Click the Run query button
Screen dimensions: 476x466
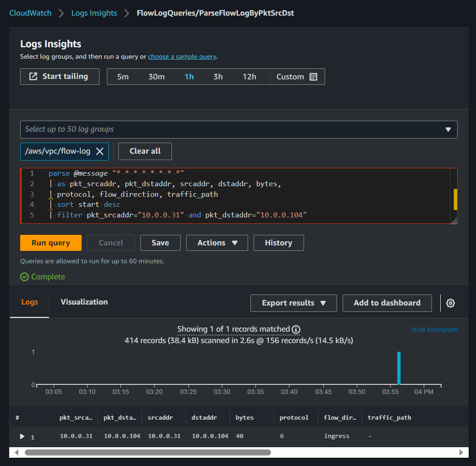click(x=51, y=243)
